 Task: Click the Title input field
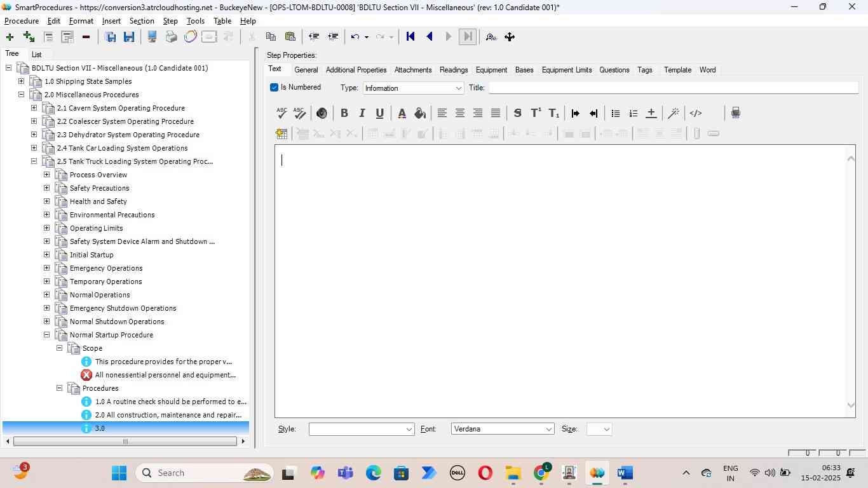point(673,88)
